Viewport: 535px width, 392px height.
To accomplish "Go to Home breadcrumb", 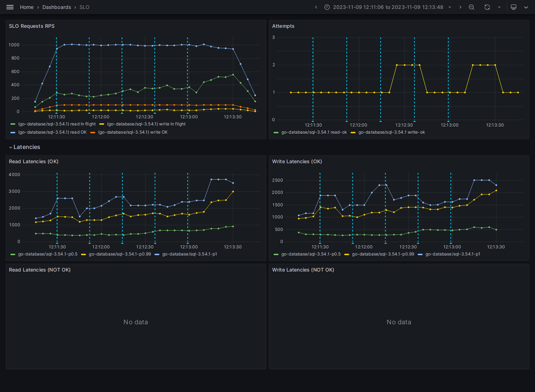I will (x=27, y=7).
